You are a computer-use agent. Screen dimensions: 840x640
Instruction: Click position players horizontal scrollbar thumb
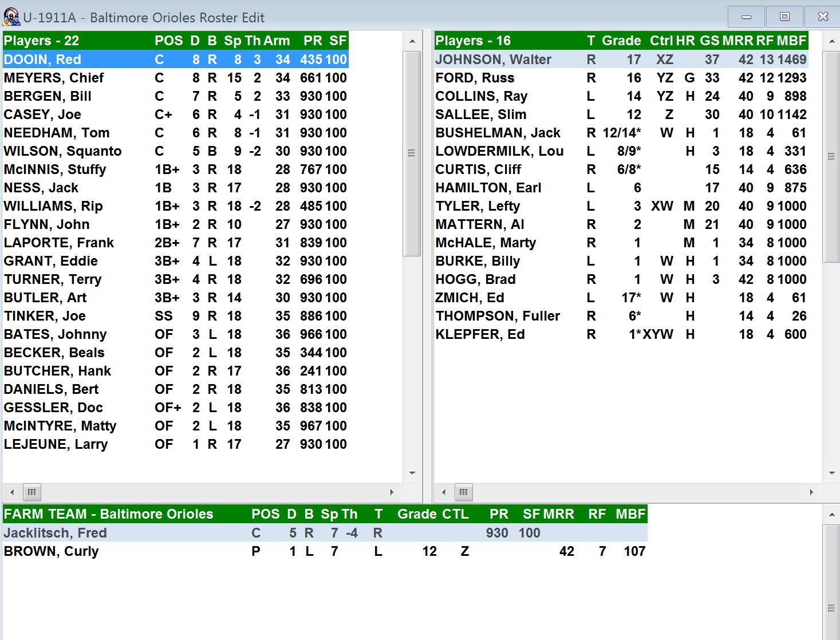point(31,492)
